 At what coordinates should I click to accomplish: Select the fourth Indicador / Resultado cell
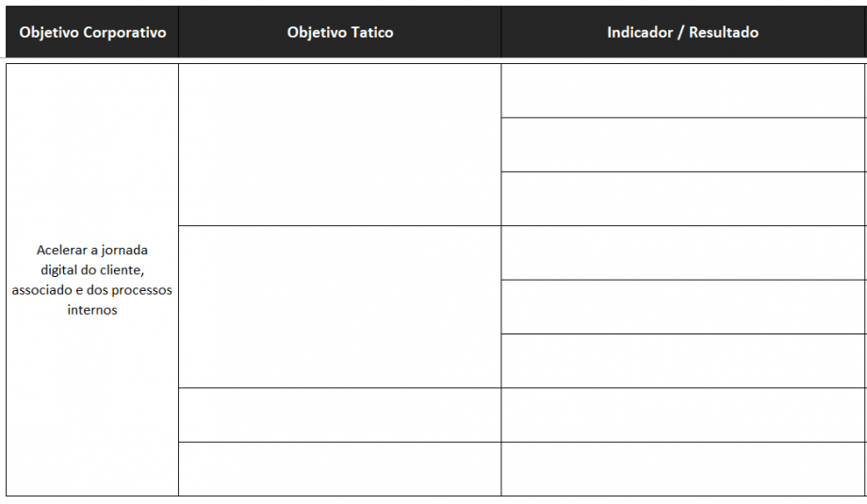coord(683,252)
